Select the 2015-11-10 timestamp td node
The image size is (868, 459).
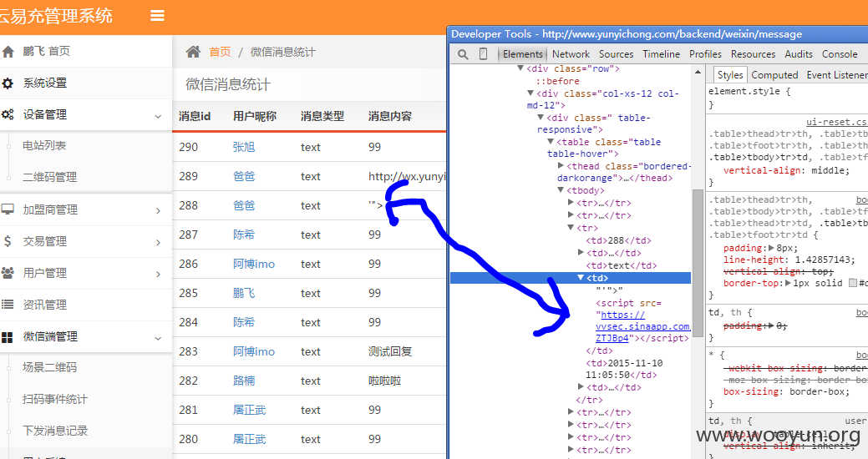[624, 369]
